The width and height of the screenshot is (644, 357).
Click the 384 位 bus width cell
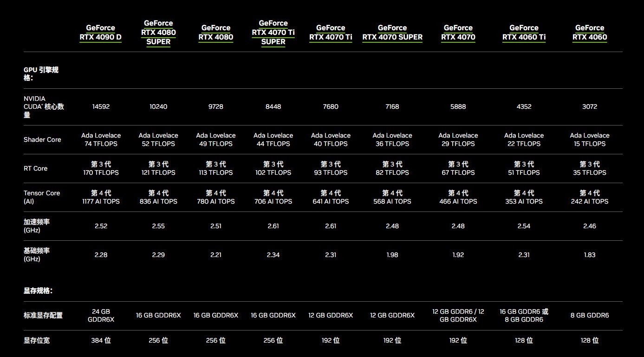coord(101,341)
